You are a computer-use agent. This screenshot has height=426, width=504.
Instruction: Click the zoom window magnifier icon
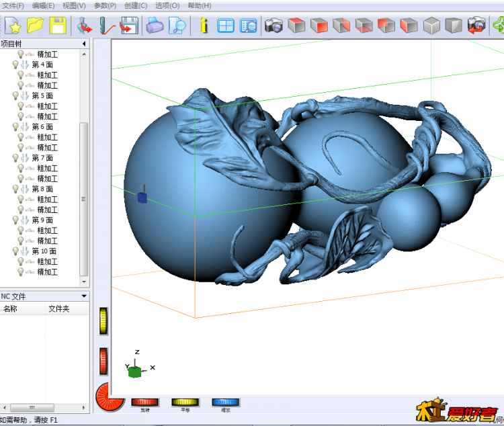(248, 26)
